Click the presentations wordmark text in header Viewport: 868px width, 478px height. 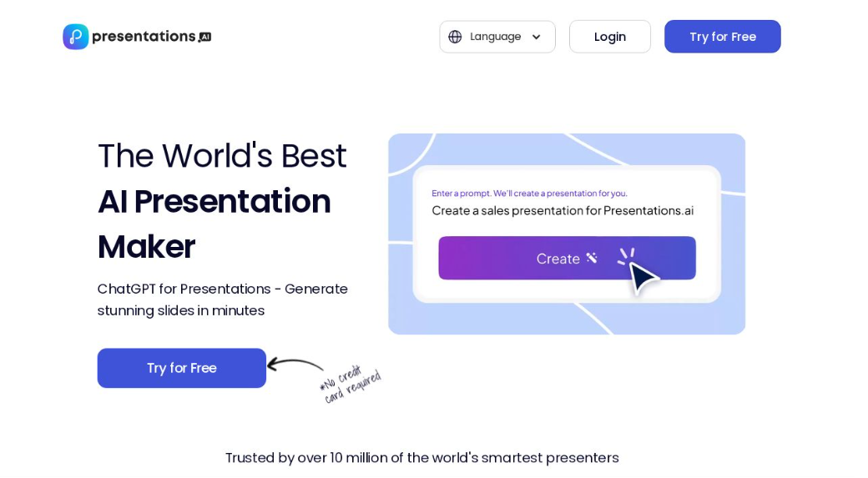pyautogui.click(x=144, y=37)
